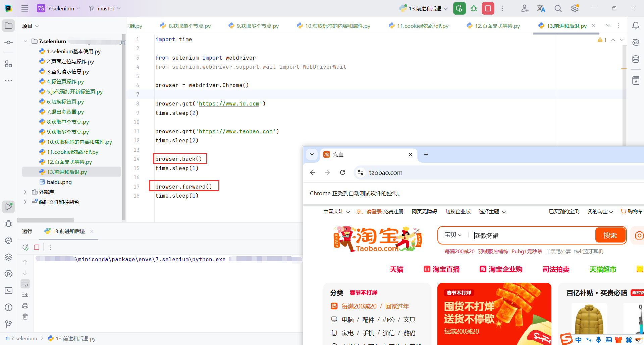Open the AI Assistant swirl icon
644x345 pixels.
click(636, 43)
